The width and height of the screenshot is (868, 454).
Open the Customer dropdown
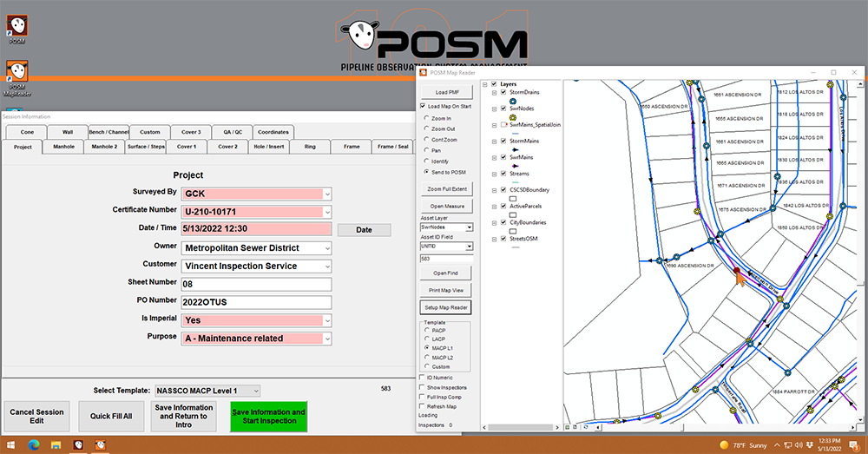[x=327, y=266]
